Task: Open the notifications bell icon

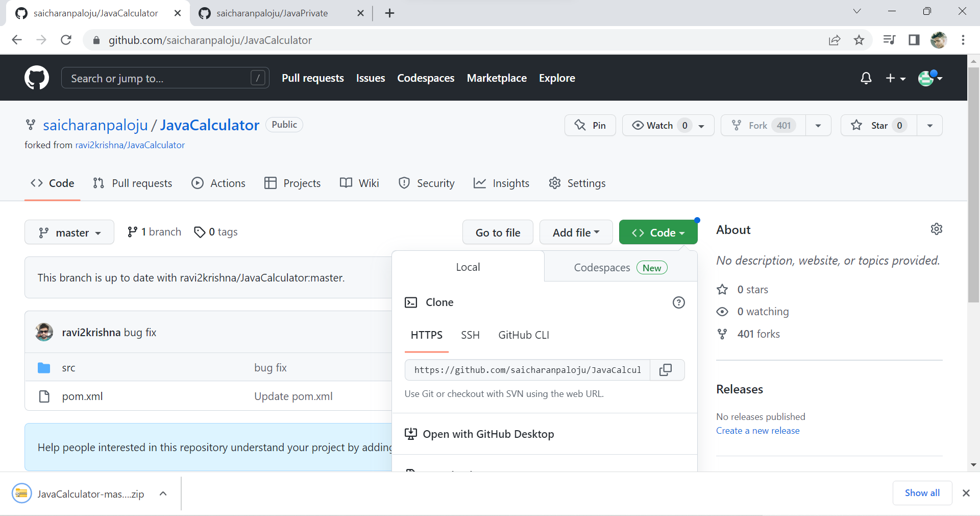Action: click(x=866, y=78)
